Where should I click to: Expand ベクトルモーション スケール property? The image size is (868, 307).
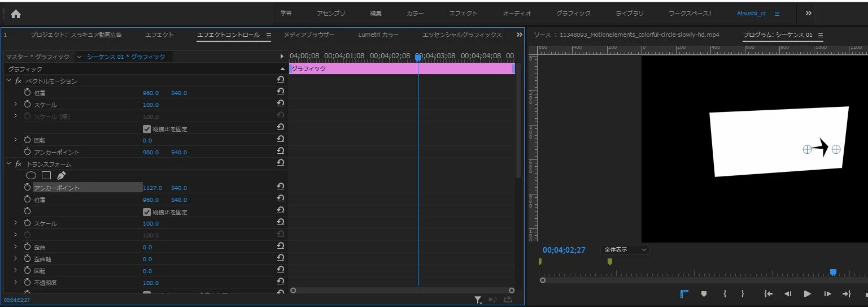pyautogui.click(x=16, y=105)
